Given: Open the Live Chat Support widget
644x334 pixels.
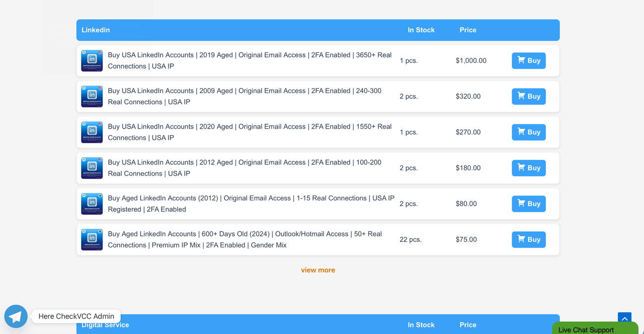Looking at the screenshot, I should coord(595,328).
